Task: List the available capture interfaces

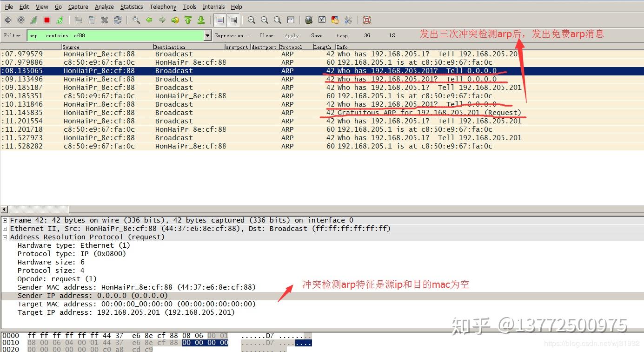Action: click(7, 20)
